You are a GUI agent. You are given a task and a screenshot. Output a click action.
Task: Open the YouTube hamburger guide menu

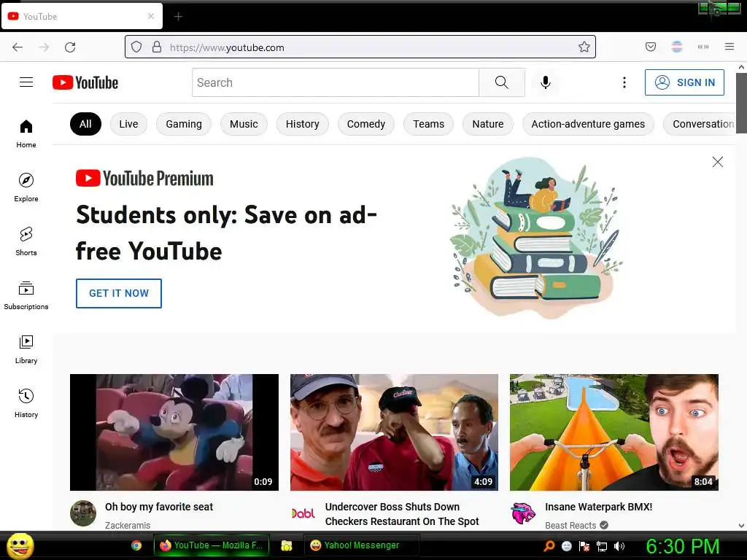[x=26, y=82]
